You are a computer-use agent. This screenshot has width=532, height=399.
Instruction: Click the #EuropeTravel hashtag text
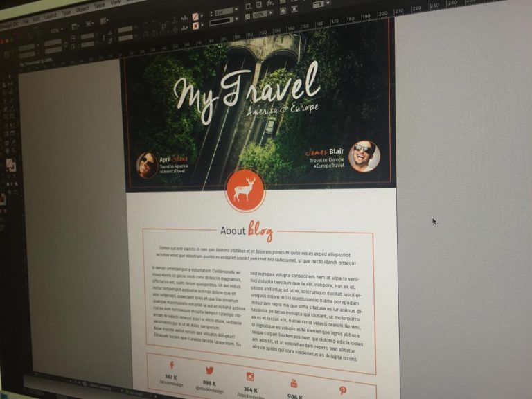pos(328,166)
